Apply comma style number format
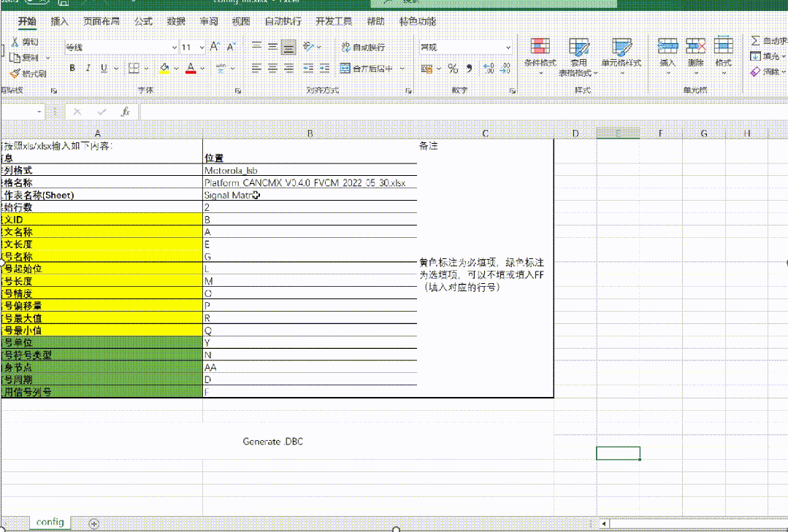This screenshot has height=532, width=788. (469, 69)
